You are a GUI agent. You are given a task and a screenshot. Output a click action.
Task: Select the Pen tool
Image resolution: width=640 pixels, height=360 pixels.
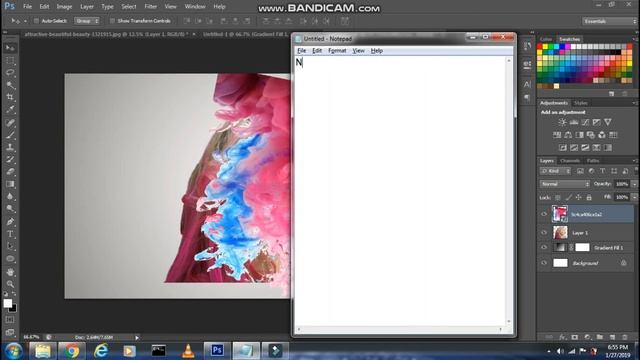tap(10, 222)
